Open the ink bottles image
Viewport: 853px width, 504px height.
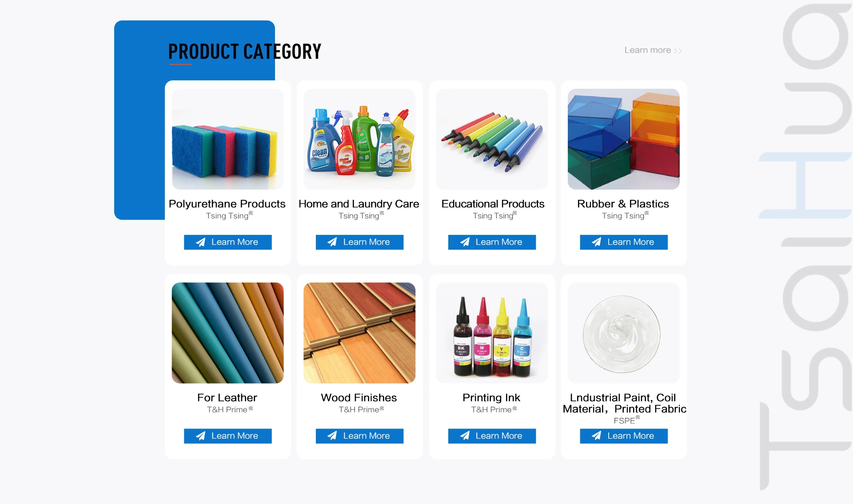click(x=492, y=333)
